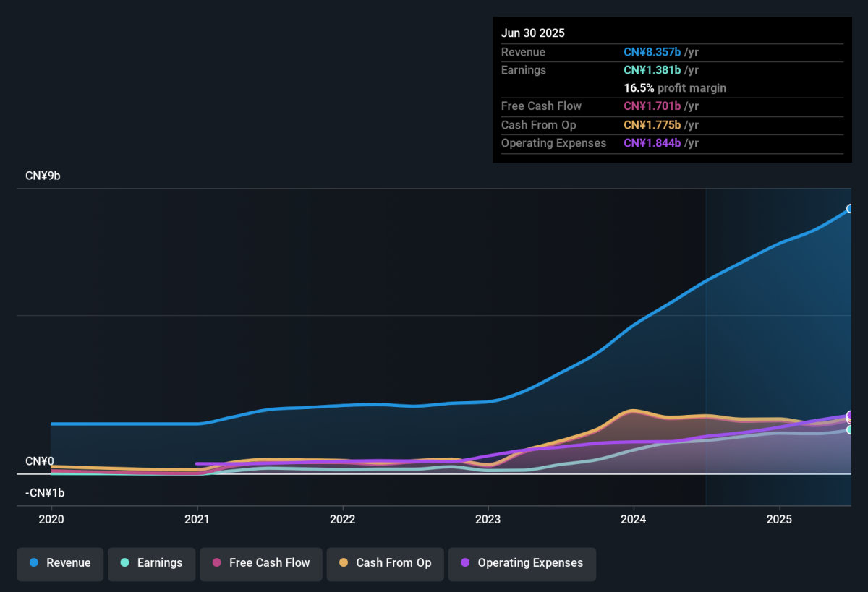
Task: Select the Earnings endpoint marker on chart
Action: [x=851, y=429]
